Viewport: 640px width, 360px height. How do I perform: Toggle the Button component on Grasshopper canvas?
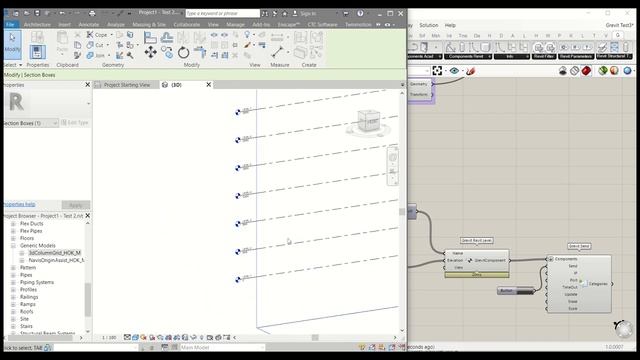[516, 291]
